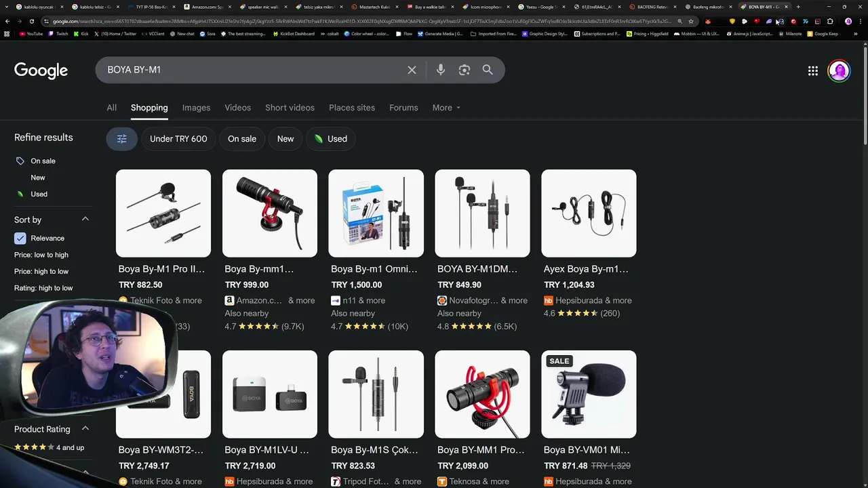Start voice search with the microphone icon

point(441,70)
